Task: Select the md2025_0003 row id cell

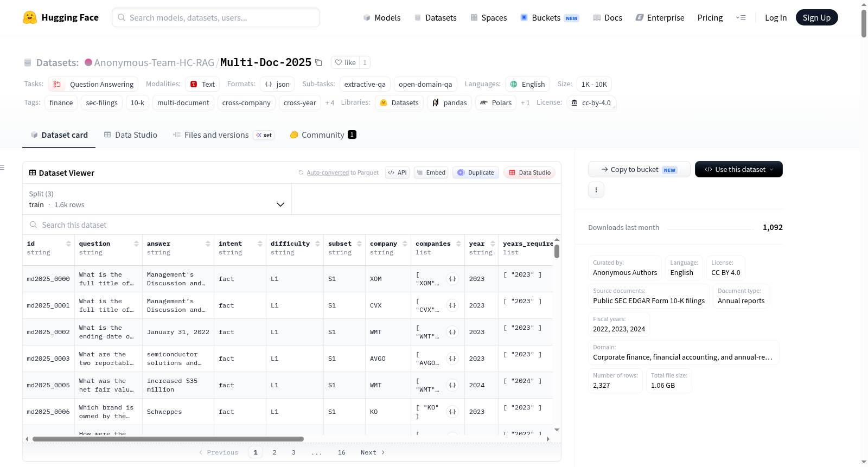Action: point(48,359)
